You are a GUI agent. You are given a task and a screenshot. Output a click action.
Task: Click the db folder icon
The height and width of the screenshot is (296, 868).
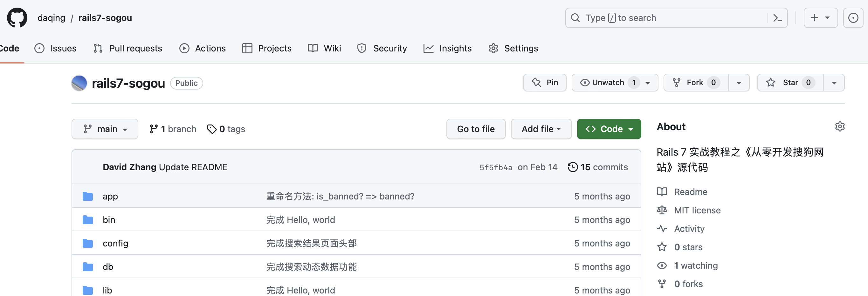(88, 267)
